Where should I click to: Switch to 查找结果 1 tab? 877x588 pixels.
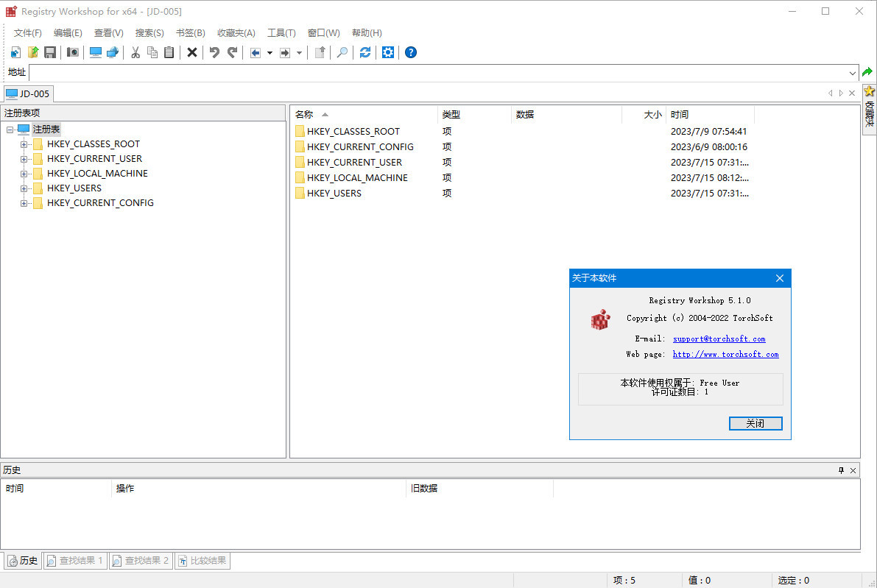point(75,561)
